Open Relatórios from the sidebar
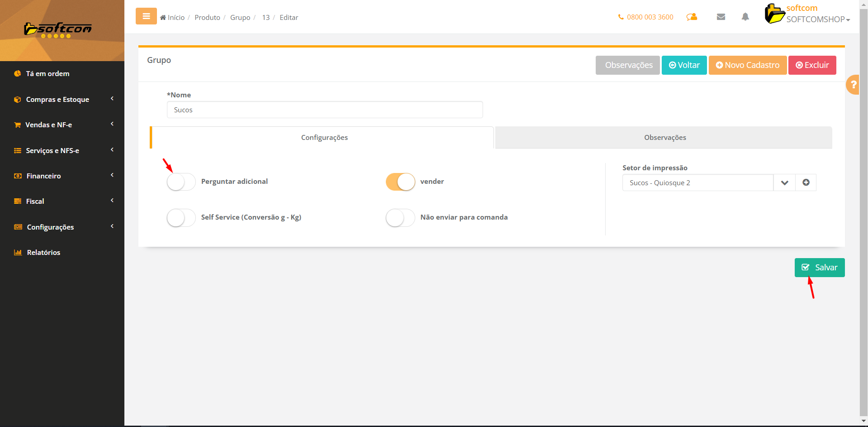The height and width of the screenshot is (427, 868). pyautogui.click(x=43, y=253)
